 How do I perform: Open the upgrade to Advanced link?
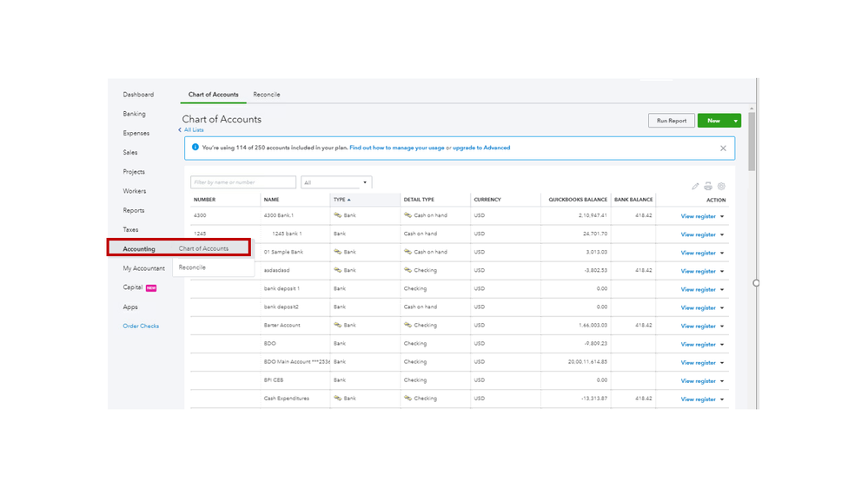[x=481, y=148]
